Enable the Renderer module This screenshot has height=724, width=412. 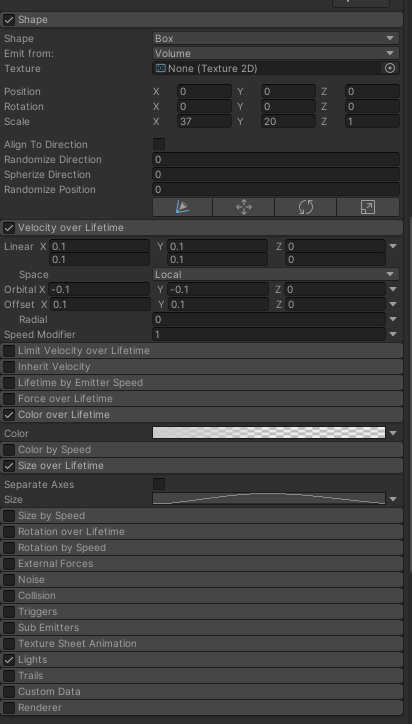[x=9, y=707]
